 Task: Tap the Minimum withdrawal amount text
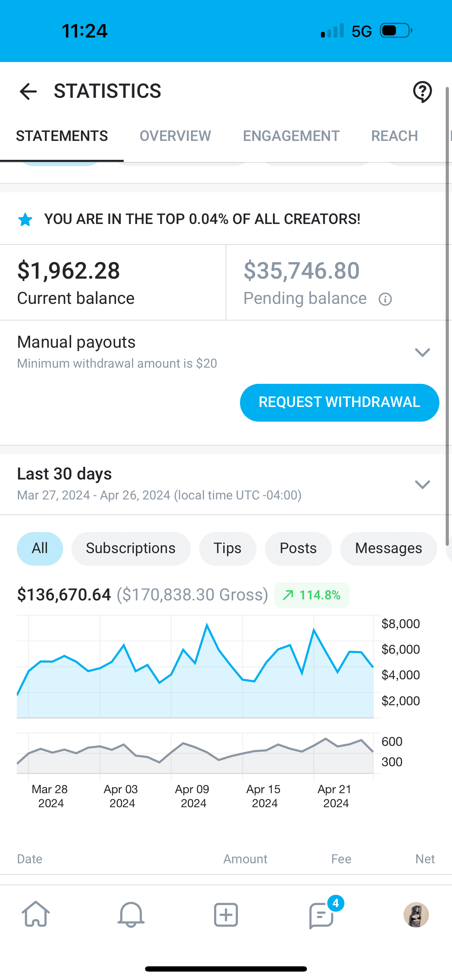click(117, 363)
